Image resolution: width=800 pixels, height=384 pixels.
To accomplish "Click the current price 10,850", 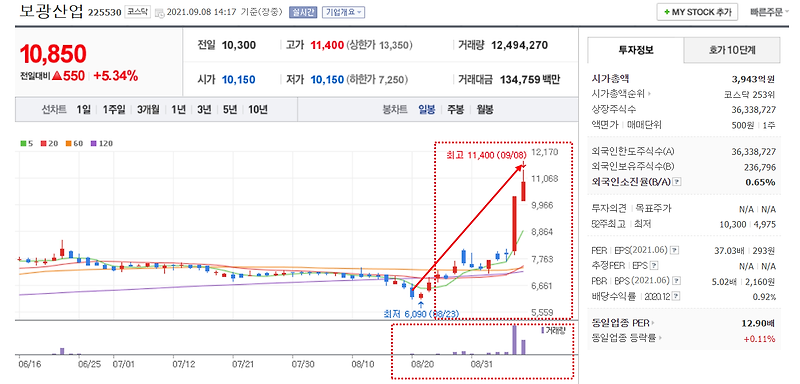I will [x=53, y=54].
